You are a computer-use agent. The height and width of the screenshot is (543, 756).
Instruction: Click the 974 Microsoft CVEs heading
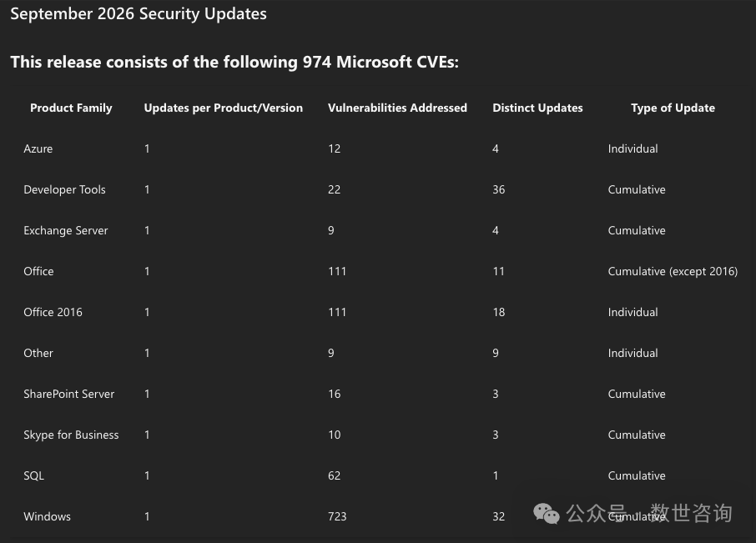pyautogui.click(x=234, y=63)
